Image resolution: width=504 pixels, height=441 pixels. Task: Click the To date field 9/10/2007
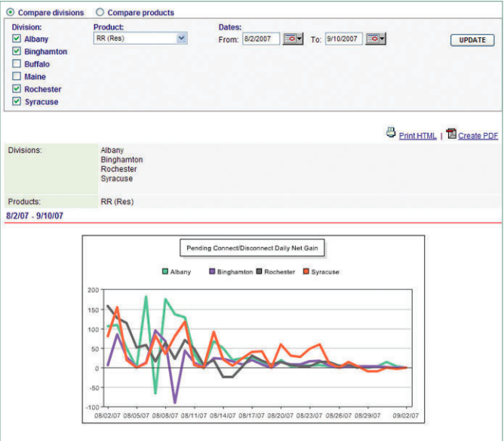click(x=343, y=39)
